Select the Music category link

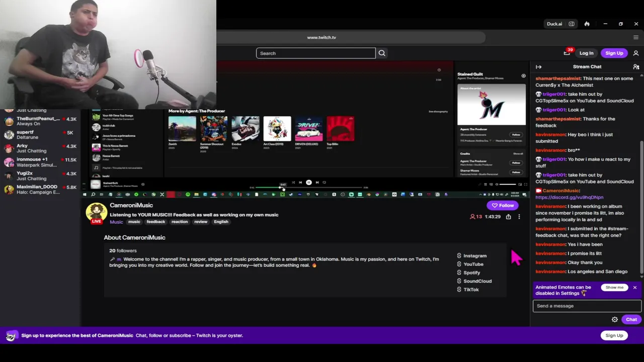click(116, 222)
